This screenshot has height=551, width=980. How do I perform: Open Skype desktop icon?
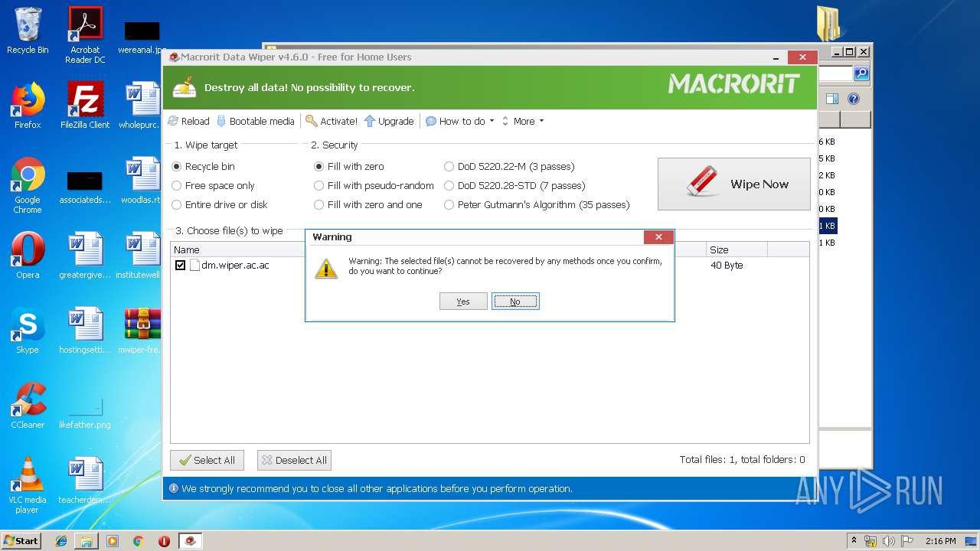28,331
